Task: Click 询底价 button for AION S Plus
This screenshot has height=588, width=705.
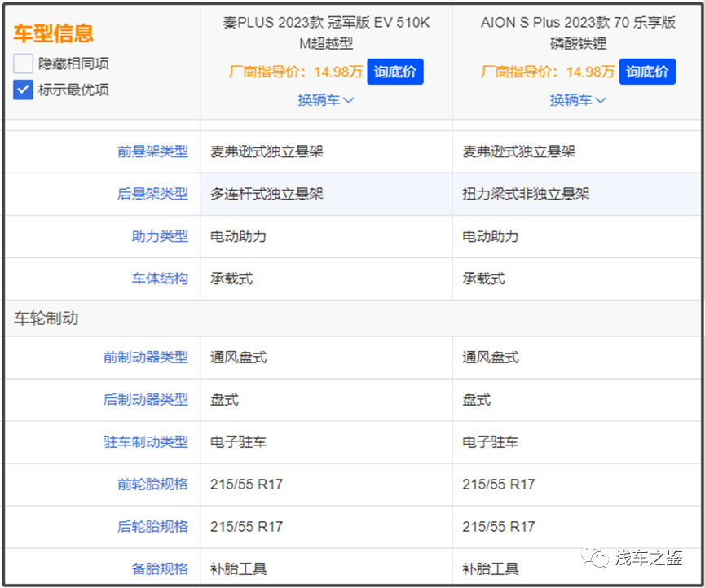Action: point(647,72)
